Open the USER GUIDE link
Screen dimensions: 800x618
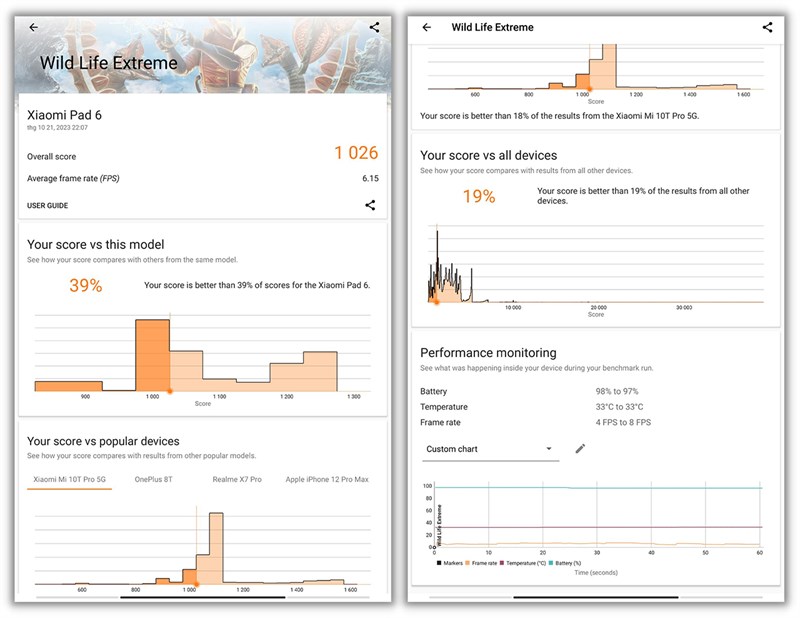point(47,206)
